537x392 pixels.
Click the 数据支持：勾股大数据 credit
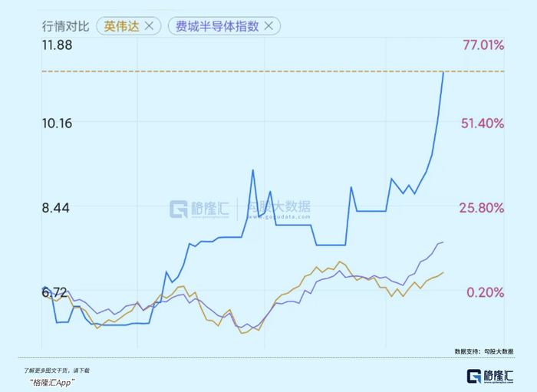(x=484, y=351)
